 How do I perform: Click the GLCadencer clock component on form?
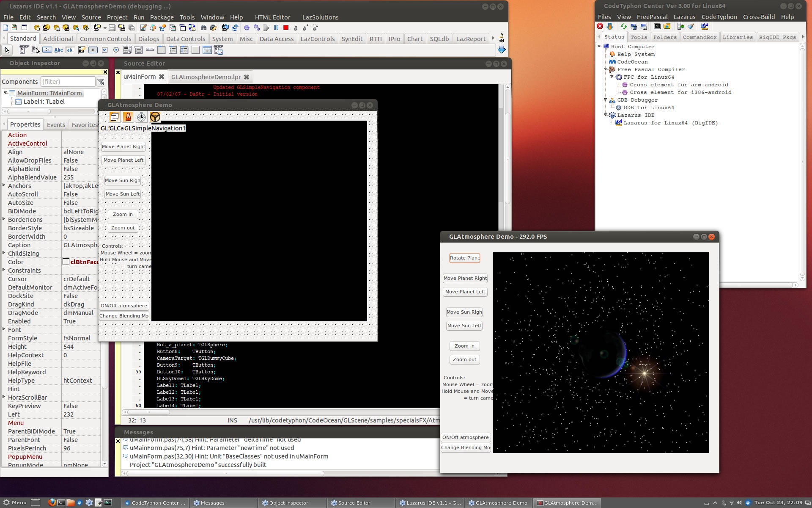pos(141,117)
